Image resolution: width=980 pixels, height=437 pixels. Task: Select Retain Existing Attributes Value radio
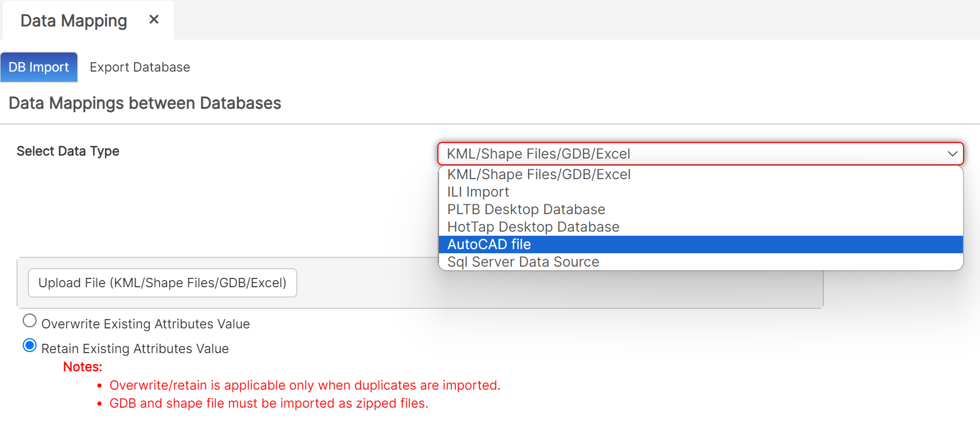click(30, 346)
